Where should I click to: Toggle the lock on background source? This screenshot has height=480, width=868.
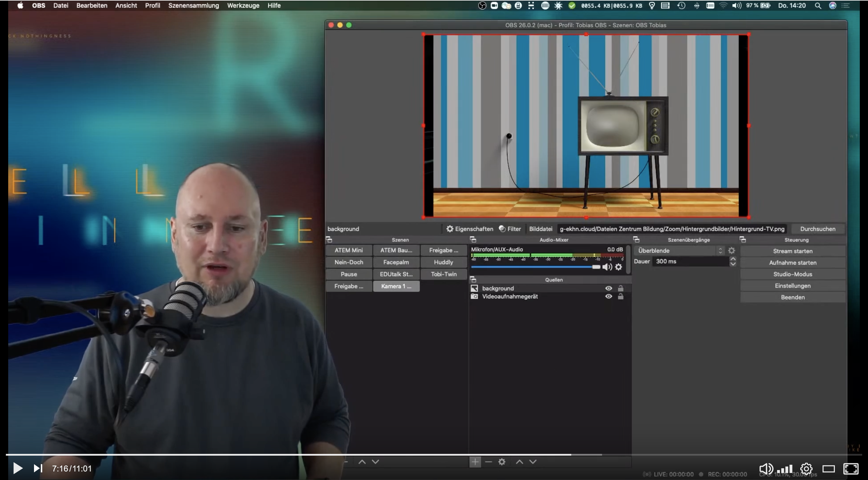pos(620,288)
